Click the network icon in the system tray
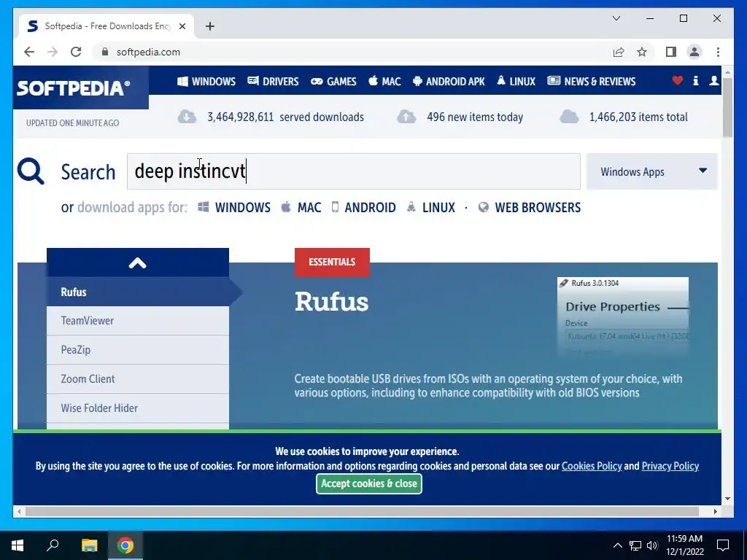Viewport: 747px width, 560px height. point(635,545)
